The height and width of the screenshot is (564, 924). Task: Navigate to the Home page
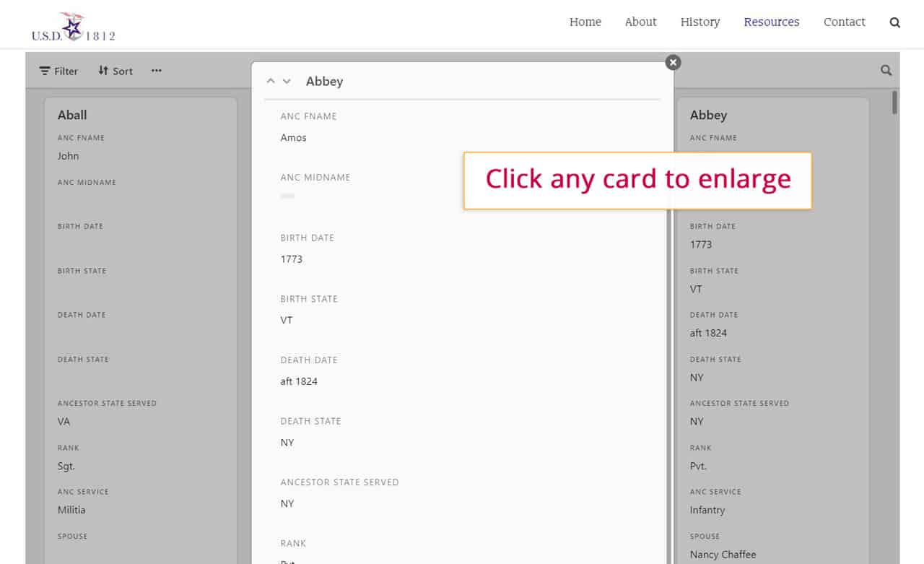click(585, 22)
